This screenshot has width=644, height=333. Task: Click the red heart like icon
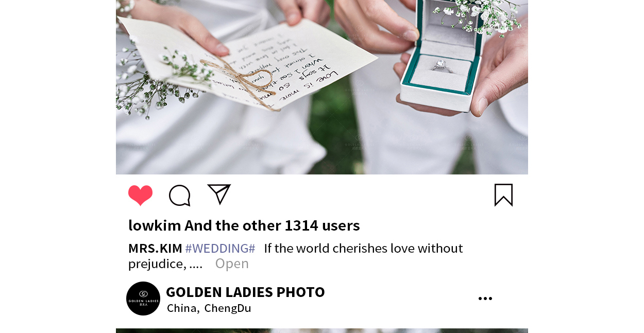[141, 196]
